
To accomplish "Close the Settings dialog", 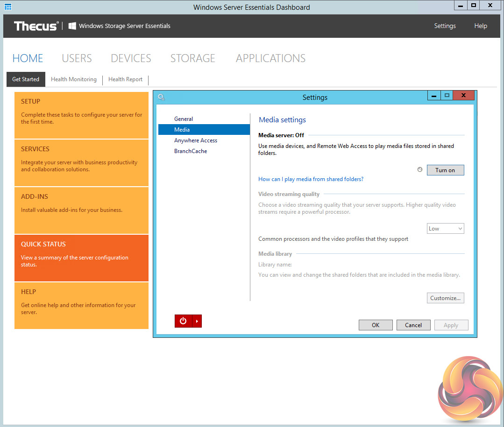I will pos(463,96).
